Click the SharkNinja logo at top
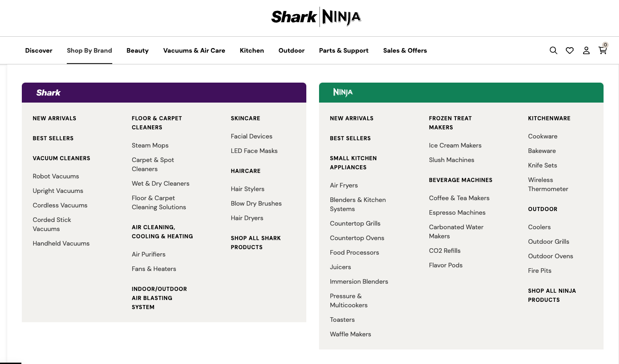619x364 pixels. click(x=316, y=17)
